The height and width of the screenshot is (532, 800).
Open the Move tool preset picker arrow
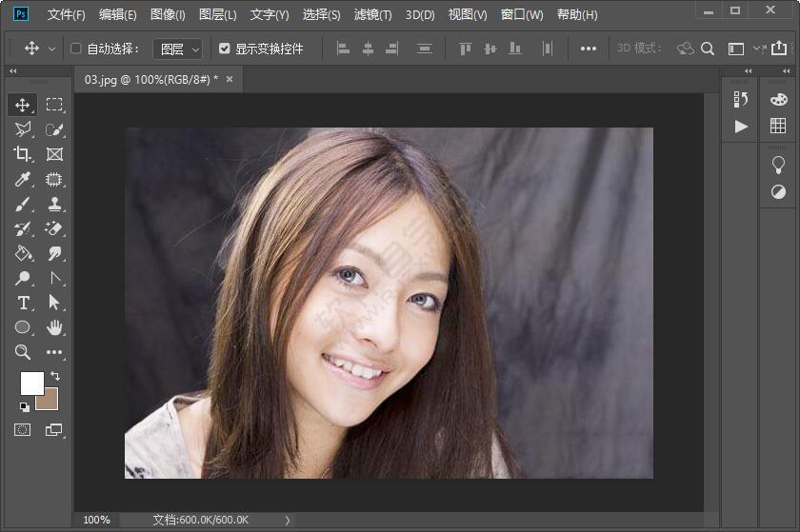coord(51,49)
